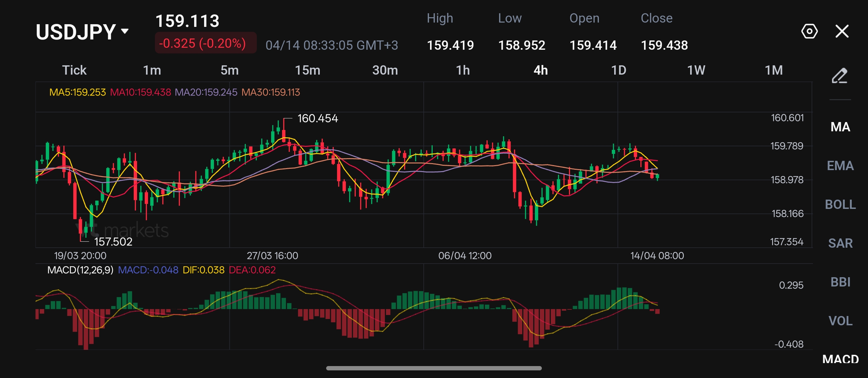Select the drawing pencil tool
The image size is (868, 378).
pos(839,75)
